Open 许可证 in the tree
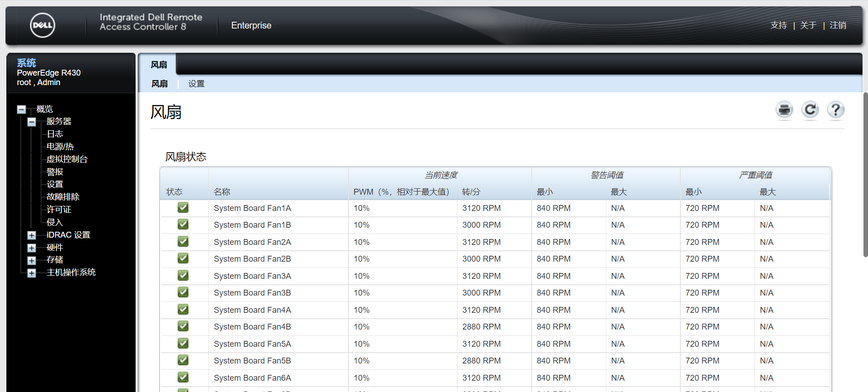 coord(59,210)
